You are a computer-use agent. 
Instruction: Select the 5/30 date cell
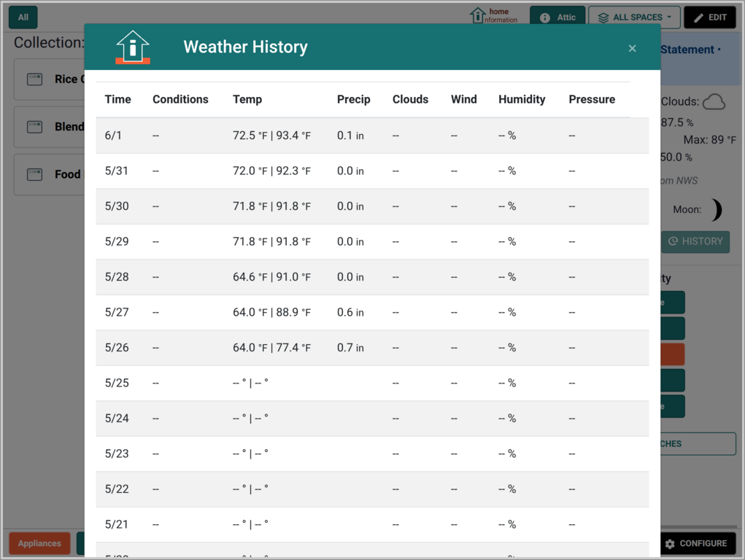click(x=117, y=206)
